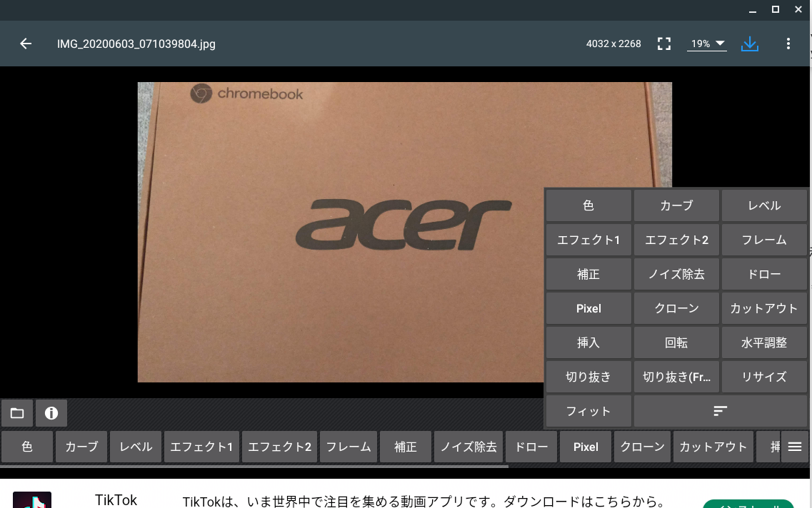
Task: Toggle fullscreen view icon
Action: (x=664, y=44)
